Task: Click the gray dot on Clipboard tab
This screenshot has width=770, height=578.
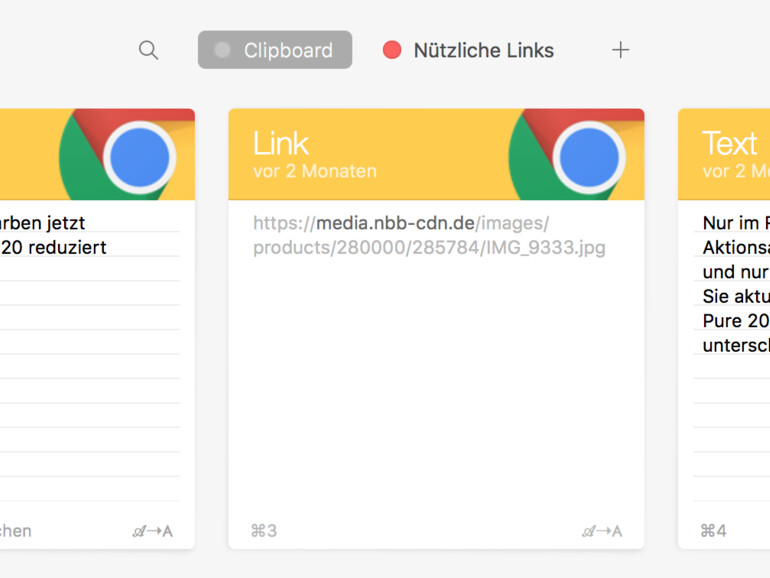Action: pos(222,50)
